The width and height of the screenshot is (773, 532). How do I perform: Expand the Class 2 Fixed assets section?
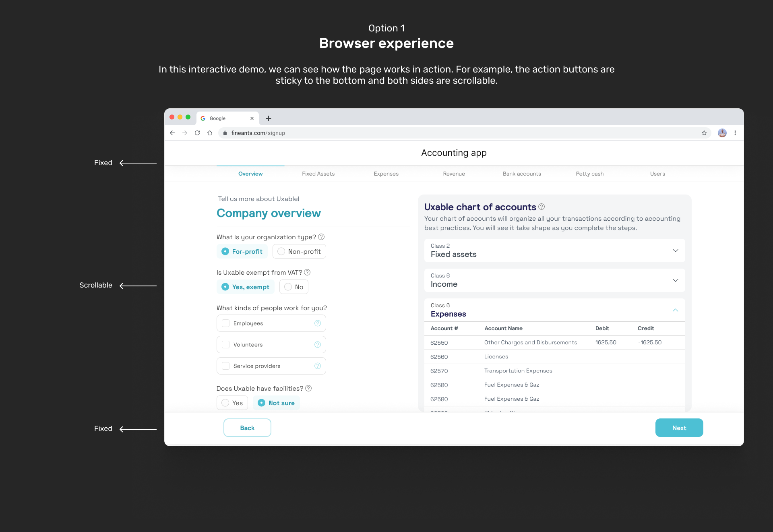point(675,250)
